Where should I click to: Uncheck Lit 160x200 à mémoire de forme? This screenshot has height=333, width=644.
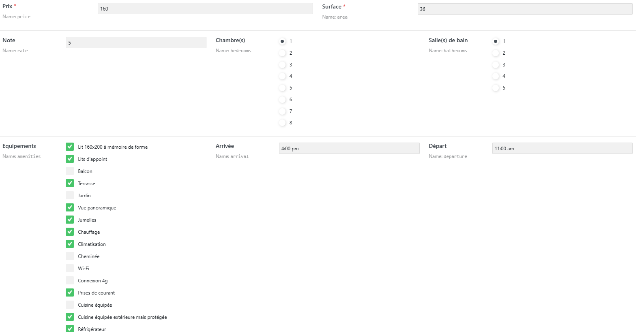(x=70, y=147)
